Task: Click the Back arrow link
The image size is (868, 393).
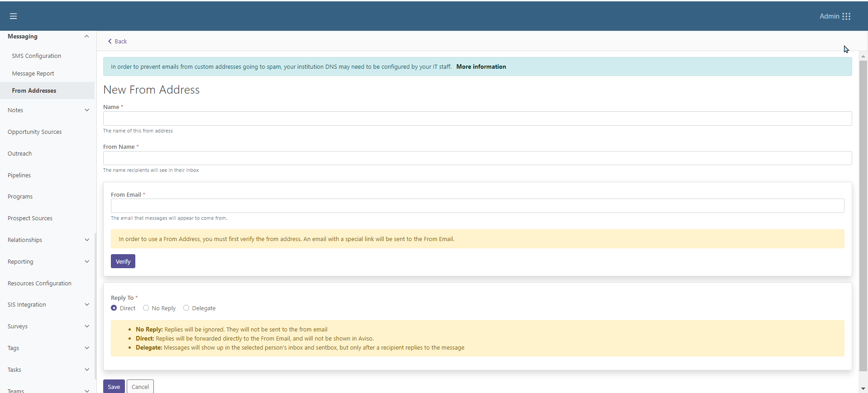Action: tap(117, 41)
